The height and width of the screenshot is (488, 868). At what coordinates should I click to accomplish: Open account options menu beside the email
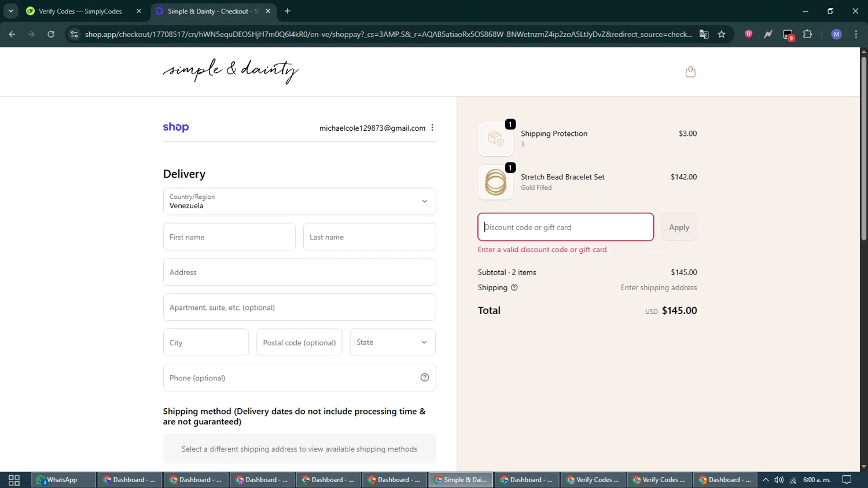[432, 128]
